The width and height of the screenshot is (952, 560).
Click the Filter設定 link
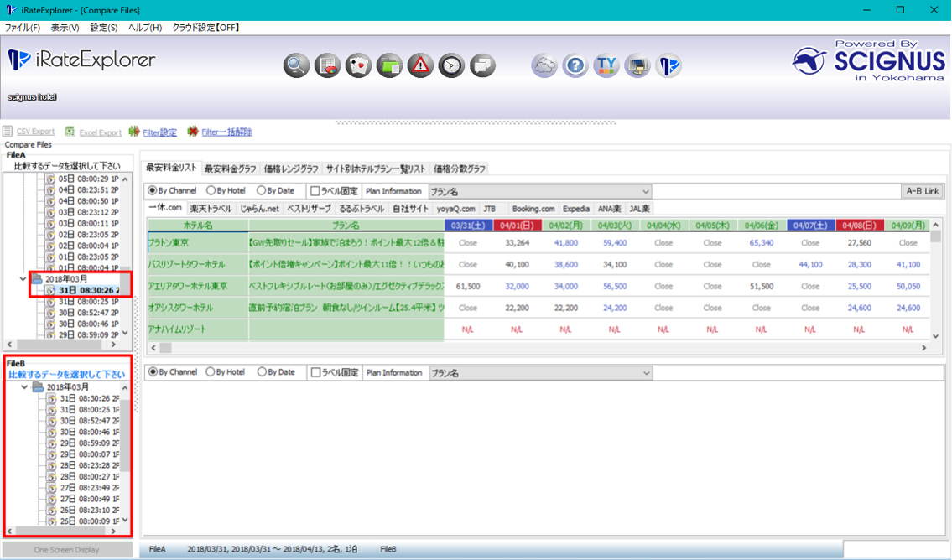[x=159, y=132]
